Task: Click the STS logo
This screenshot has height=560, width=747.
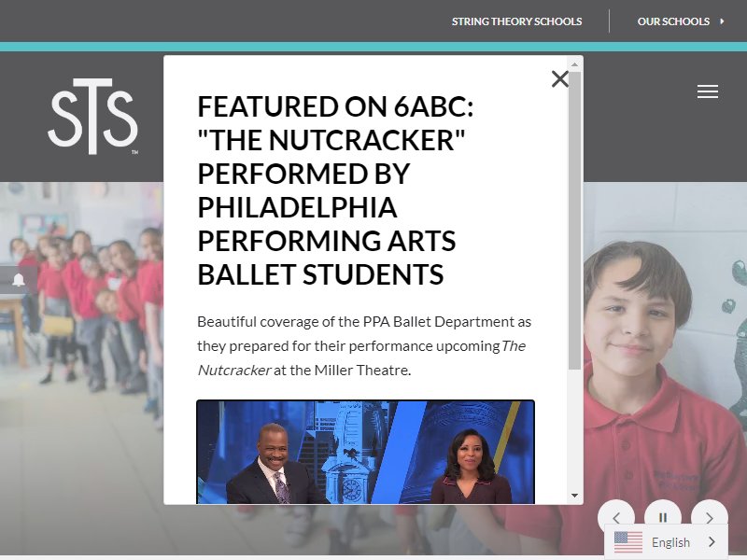Action: click(93, 117)
